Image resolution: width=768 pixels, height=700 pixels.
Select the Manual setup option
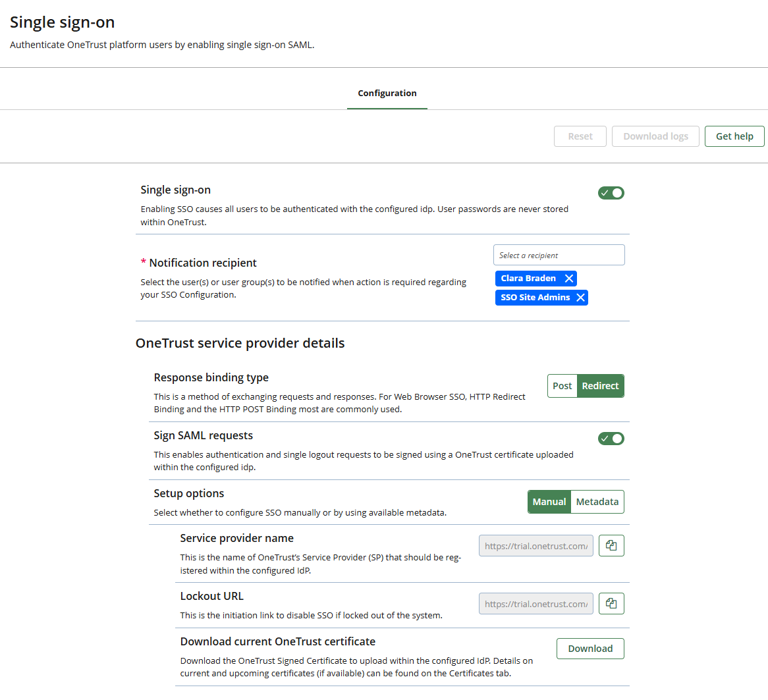pos(549,501)
